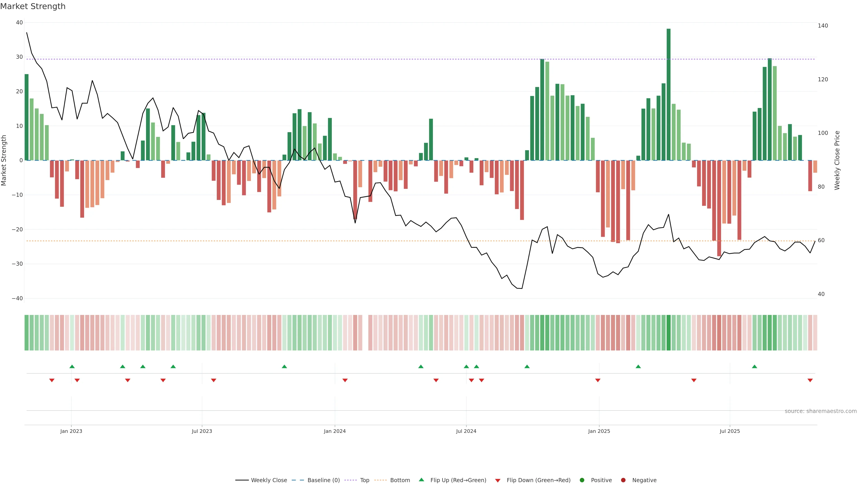The width and height of the screenshot is (868, 488).
Task: Click Flip Up green triangle legend icon
Action: 421,480
